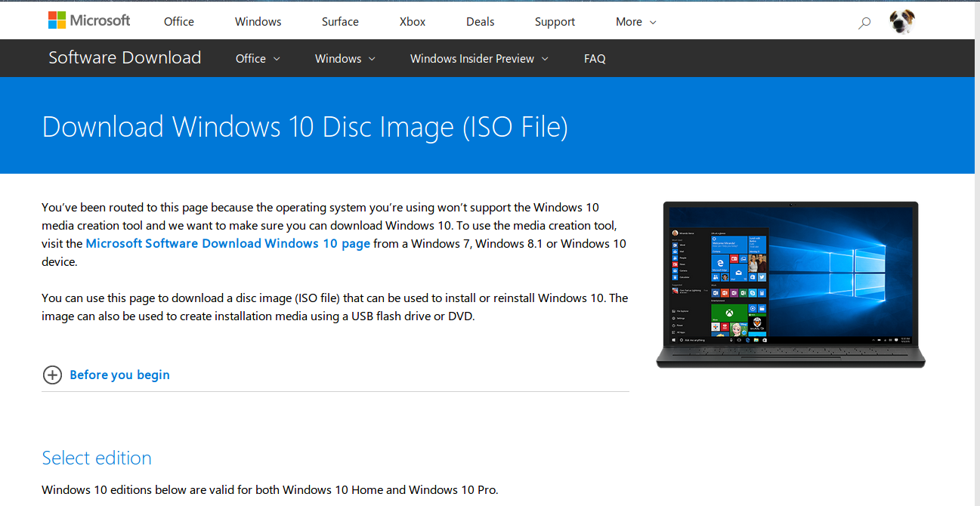Screen dimensions: 980x506
Task: Open Microsoft Software Download Windows 10 page link
Action: coord(228,243)
